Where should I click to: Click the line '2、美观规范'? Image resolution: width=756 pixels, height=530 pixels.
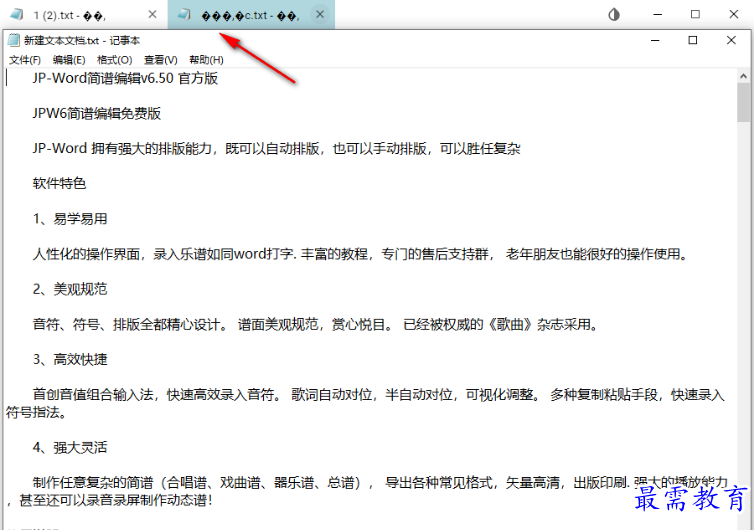(x=70, y=289)
